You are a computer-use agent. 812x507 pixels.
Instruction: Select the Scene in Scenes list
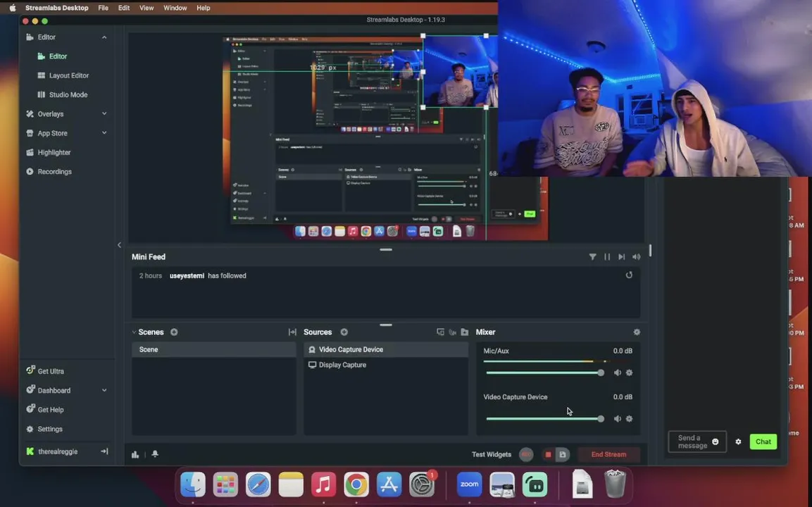213,349
